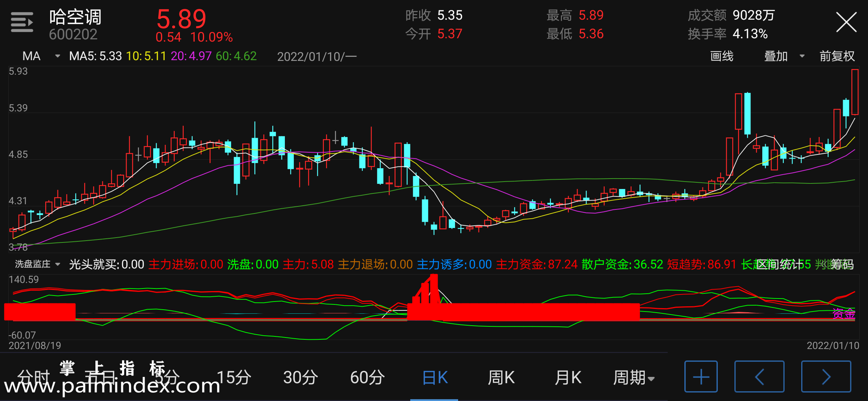Go to previous stock with left arrow
Screen dimensions: 868x401
759,376
